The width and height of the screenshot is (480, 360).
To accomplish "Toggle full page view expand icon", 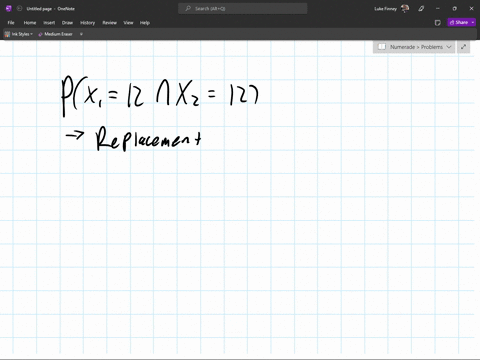I will click(x=463, y=47).
